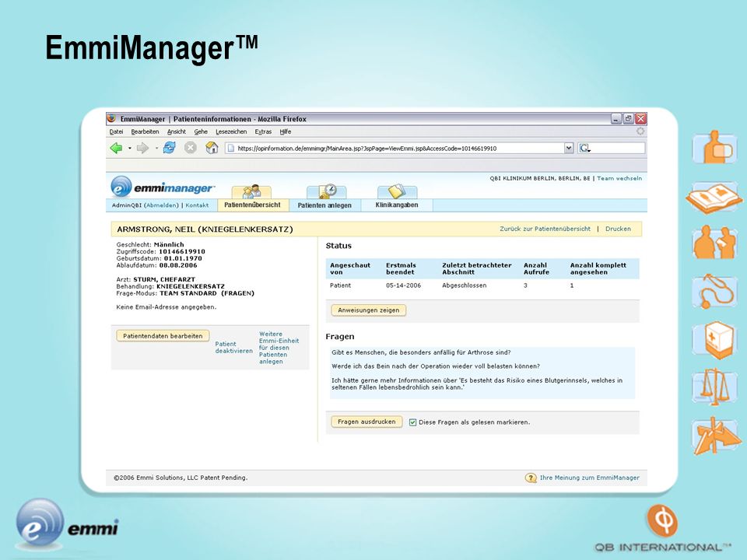Click the question about Arthrose
The height and width of the screenshot is (560, 747).
(421, 352)
